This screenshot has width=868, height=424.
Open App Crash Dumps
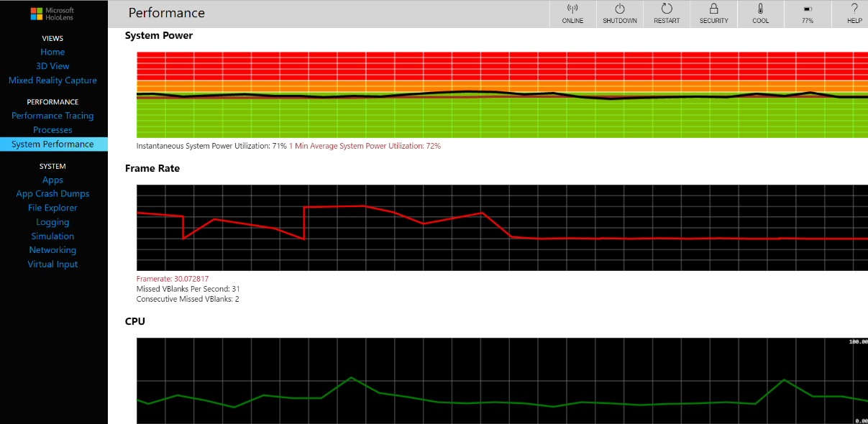pos(52,193)
